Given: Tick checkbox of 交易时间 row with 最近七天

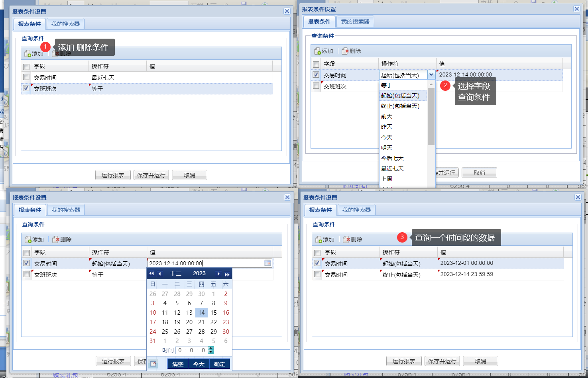Looking at the screenshot, I should [x=26, y=77].
